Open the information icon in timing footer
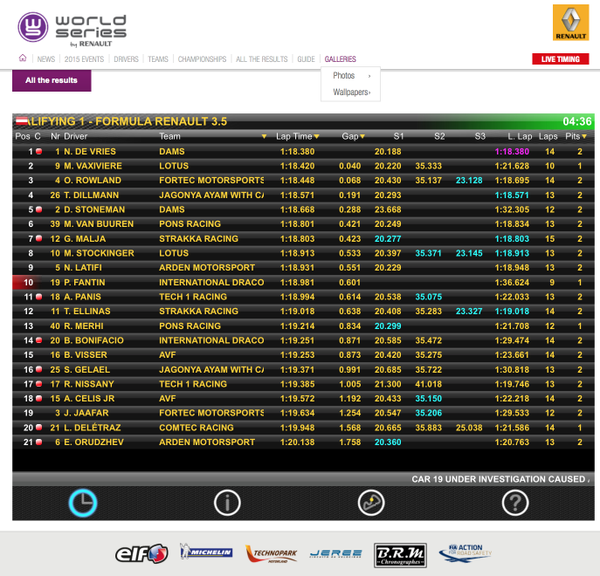The width and height of the screenshot is (600, 576). point(227,503)
